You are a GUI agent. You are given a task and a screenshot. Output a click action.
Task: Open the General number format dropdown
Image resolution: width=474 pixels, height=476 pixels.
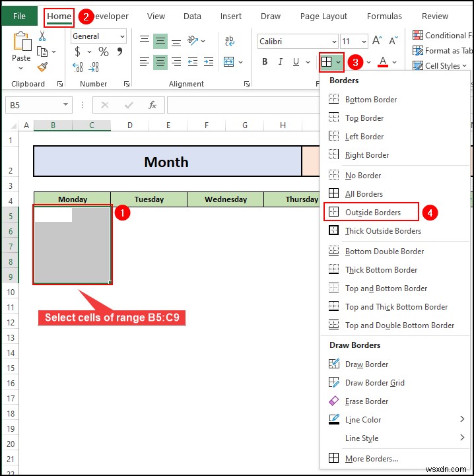(122, 36)
